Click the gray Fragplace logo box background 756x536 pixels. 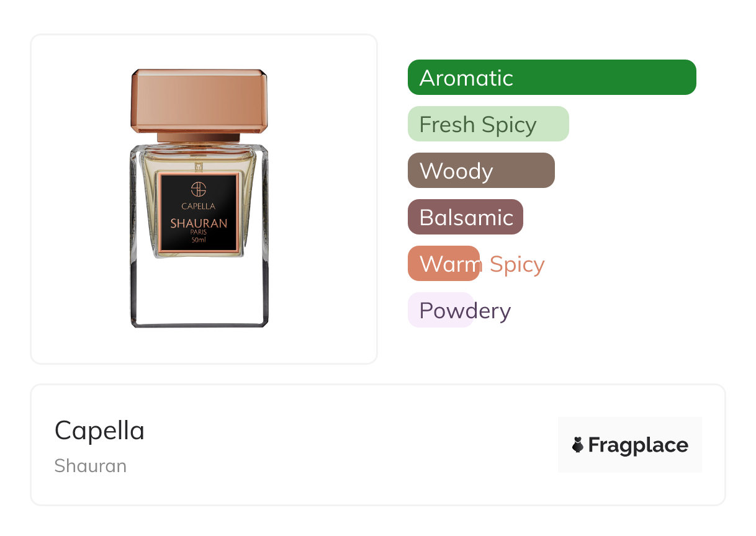point(629,427)
